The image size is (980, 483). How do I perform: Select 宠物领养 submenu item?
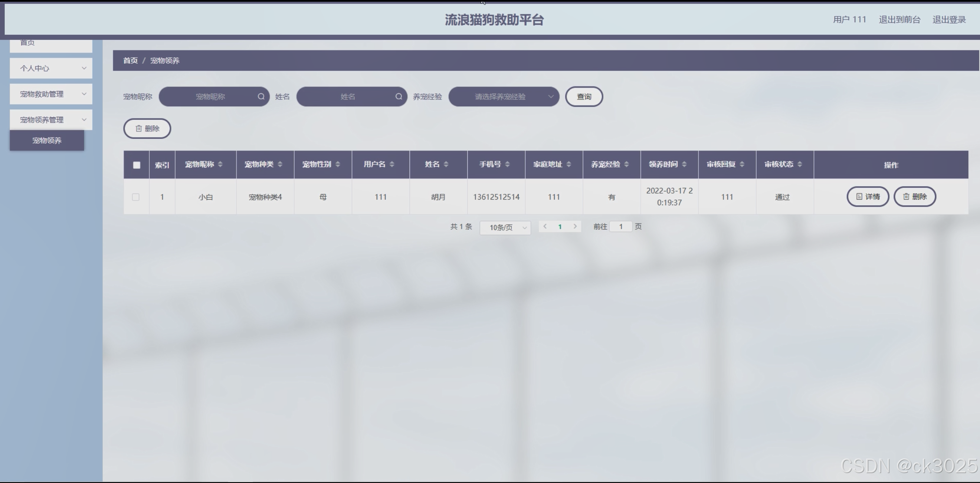pos(47,140)
